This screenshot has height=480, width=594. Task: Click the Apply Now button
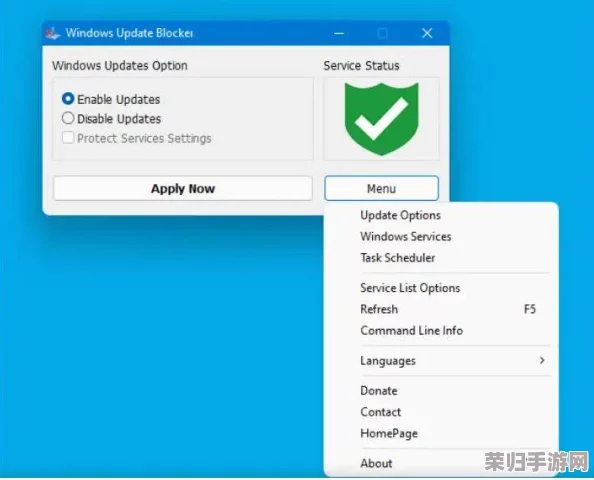[183, 188]
